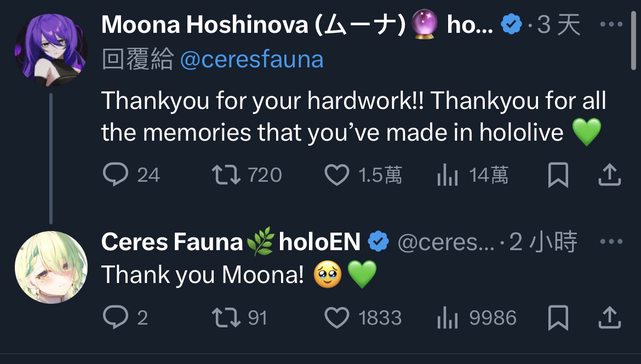This screenshot has width=641, height=364.
Task: Open more options for Moona's tweet
Action: [611, 24]
